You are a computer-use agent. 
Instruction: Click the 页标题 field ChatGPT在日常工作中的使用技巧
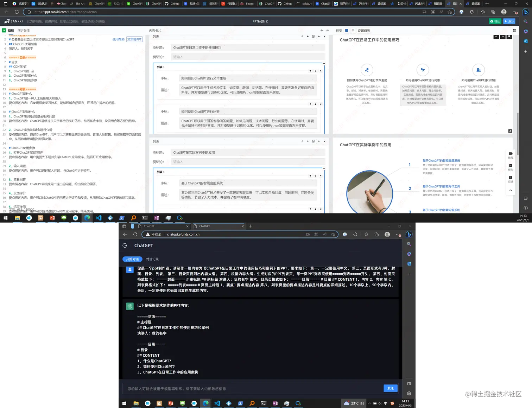tap(248, 47)
